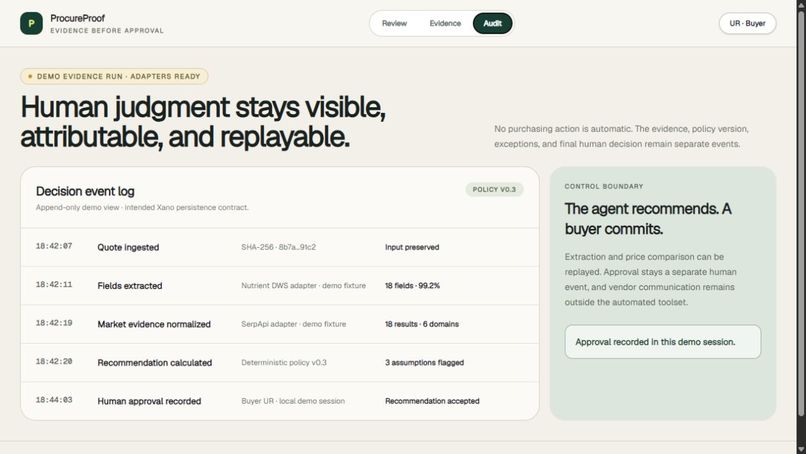Click Nutrient DWS adapter · demo fixture
This screenshot has height=454, width=806.
(303, 286)
